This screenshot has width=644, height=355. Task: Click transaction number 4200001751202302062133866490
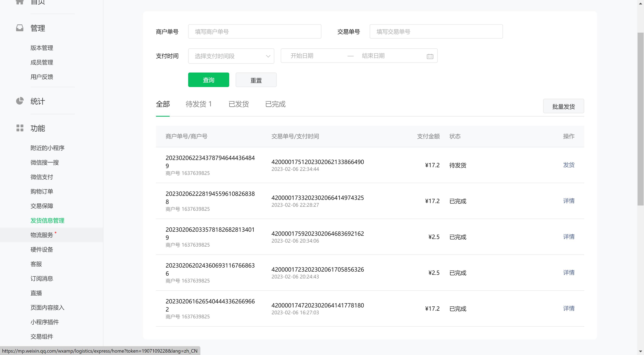(318, 162)
